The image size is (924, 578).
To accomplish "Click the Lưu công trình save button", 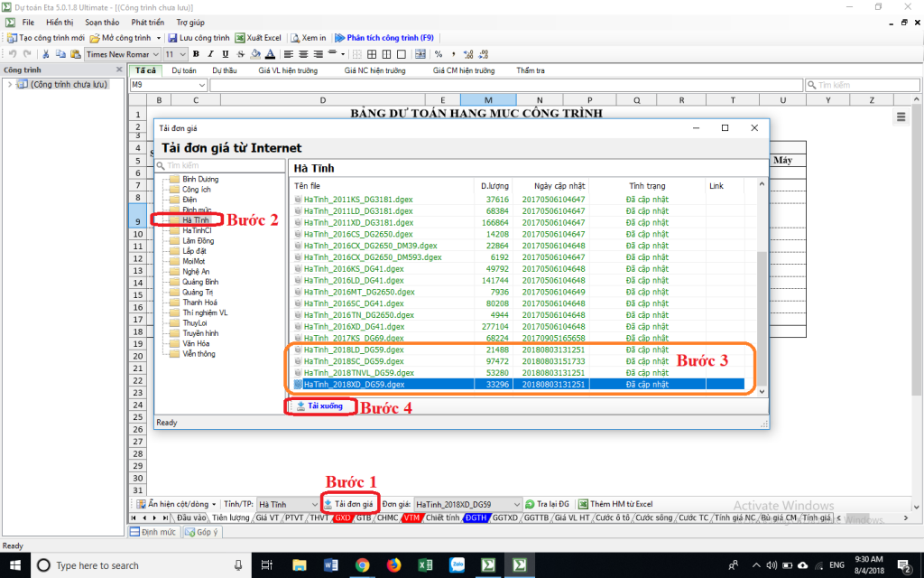I will pos(199,38).
